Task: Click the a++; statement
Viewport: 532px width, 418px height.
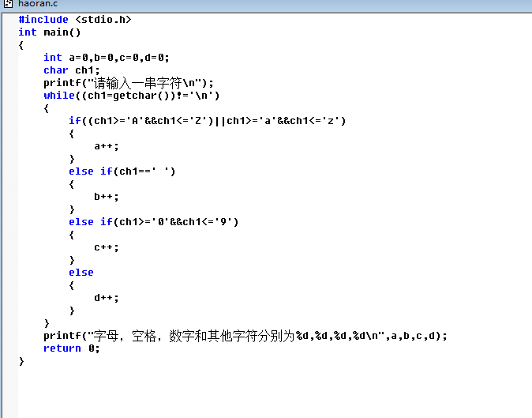Action: (107, 146)
